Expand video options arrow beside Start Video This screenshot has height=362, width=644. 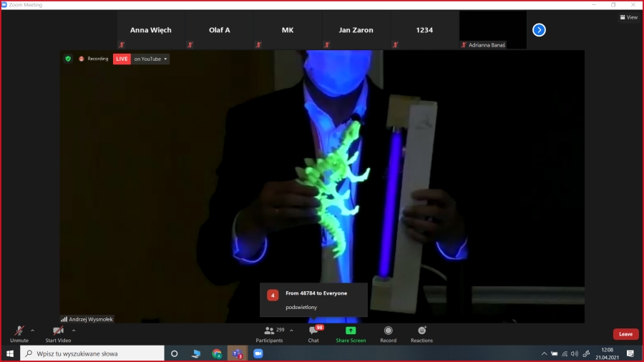(x=74, y=331)
